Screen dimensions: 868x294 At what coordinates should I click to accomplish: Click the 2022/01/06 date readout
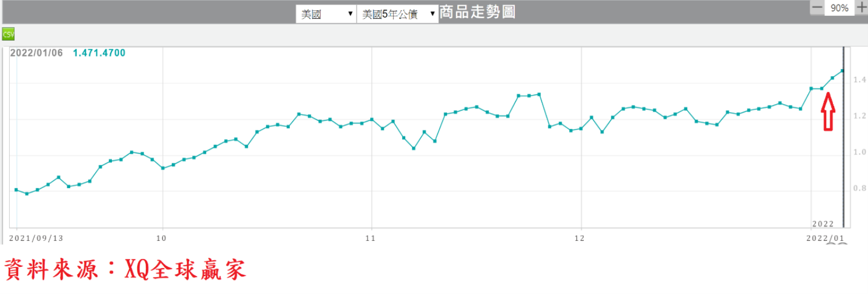coord(36,53)
